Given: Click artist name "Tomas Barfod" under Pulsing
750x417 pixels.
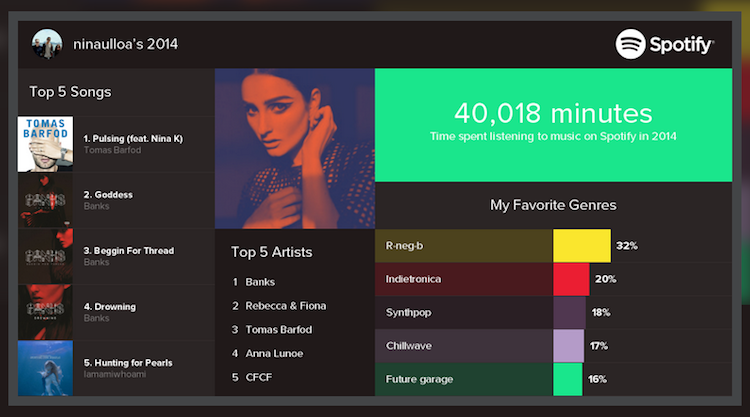Looking at the screenshot, I should click(x=112, y=150).
